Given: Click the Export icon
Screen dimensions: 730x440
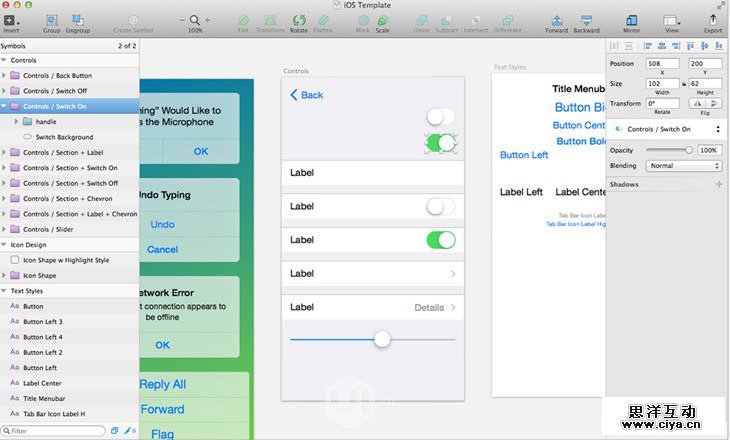Looking at the screenshot, I should 712,20.
